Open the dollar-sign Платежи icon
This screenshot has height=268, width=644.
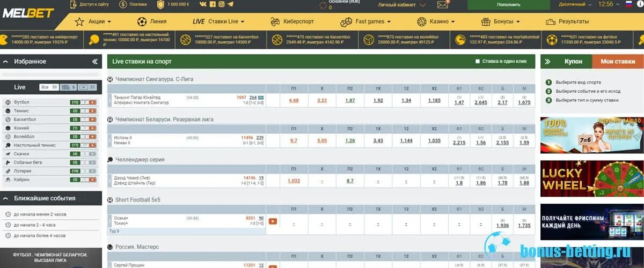(x=123, y=4)
